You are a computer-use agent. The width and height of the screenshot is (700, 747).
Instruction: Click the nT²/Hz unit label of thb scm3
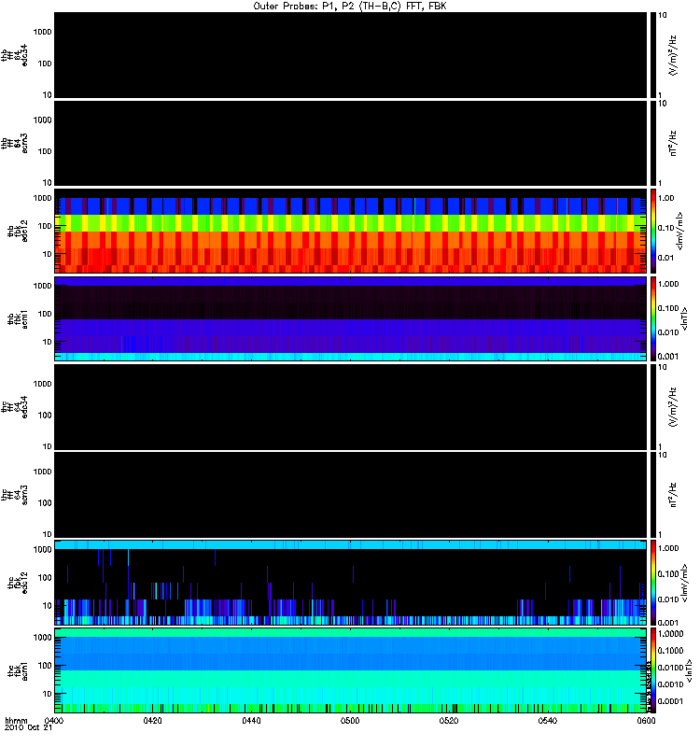pos(672,143)
